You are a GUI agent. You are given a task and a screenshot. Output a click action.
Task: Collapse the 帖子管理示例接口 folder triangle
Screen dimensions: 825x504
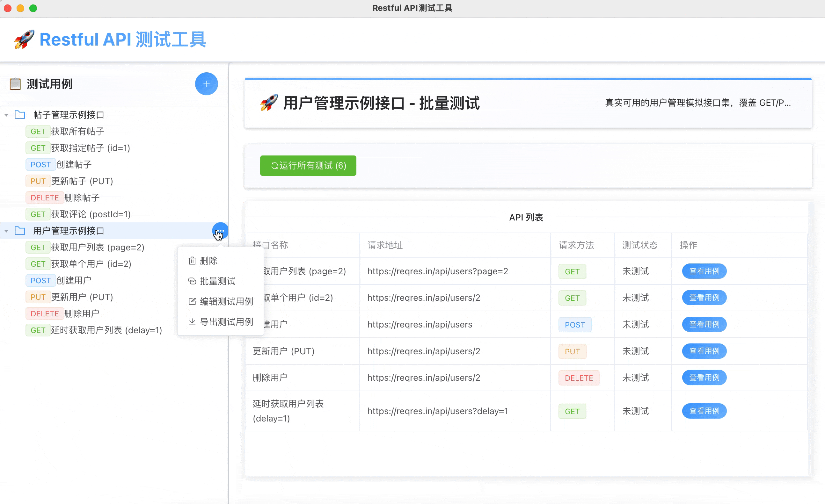click(6, 115)
